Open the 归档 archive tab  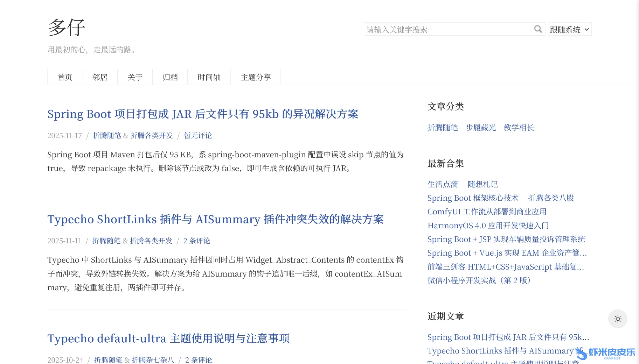(x=170, y=77)
